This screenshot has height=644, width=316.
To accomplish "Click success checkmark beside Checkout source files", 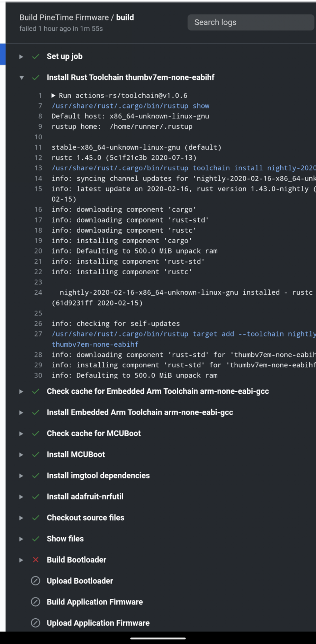I will pos(36,518).
